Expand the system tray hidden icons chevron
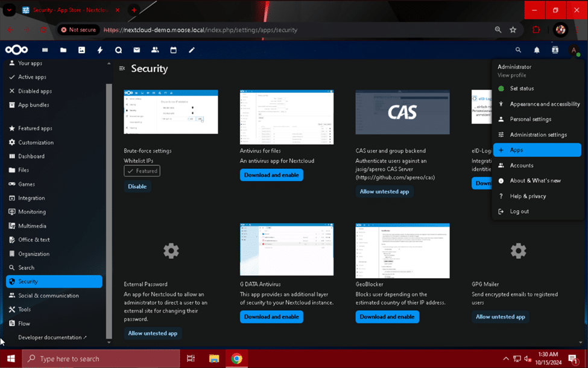Viewport: 588px width, 368px height. coord(506,358)
